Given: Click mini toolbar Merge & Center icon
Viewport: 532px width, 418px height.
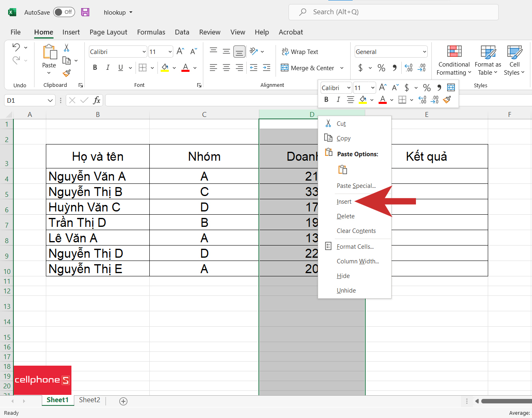Looking at the screenshot, I should point(451,88).
